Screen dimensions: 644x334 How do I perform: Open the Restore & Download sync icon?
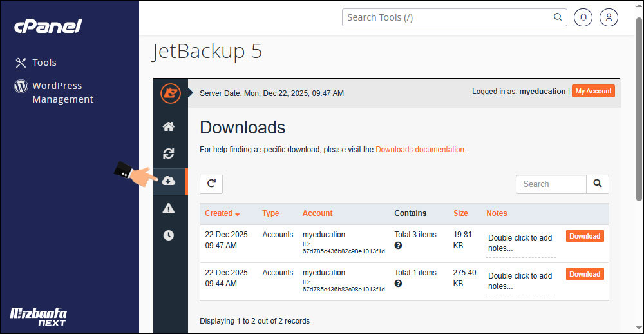tap(168, 153)
